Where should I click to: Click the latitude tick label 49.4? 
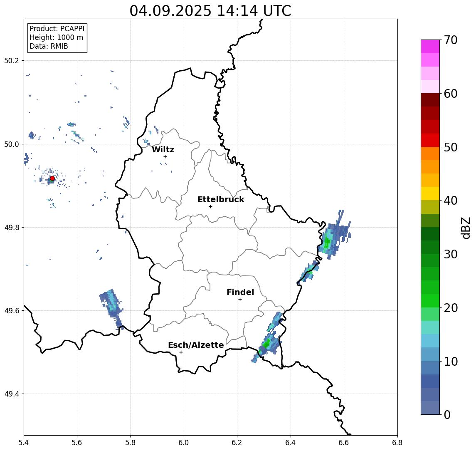[x=12, y=394]
